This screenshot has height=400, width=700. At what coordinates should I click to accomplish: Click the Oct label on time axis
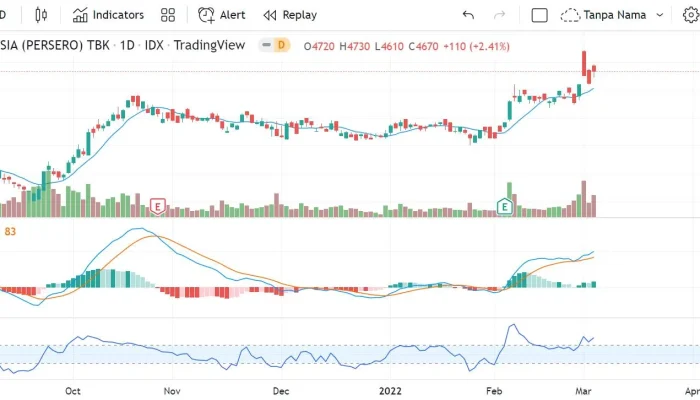click(x=73, y=391)
